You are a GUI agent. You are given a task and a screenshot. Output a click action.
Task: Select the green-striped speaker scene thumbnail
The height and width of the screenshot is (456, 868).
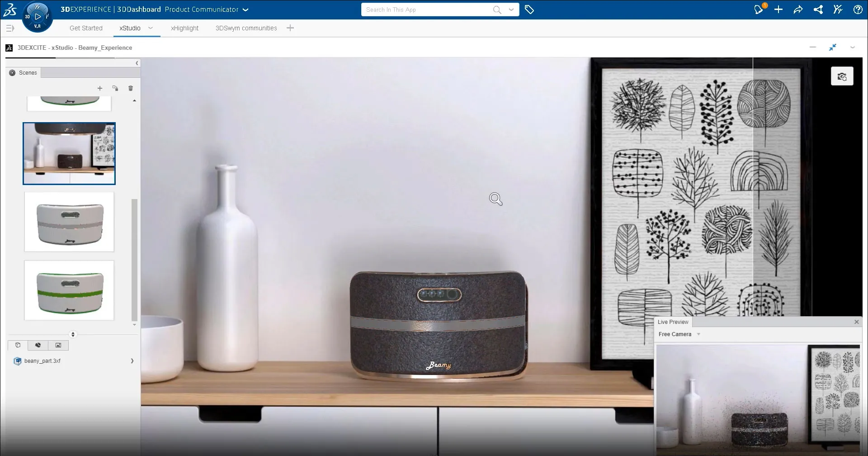(x=69, y=290)
